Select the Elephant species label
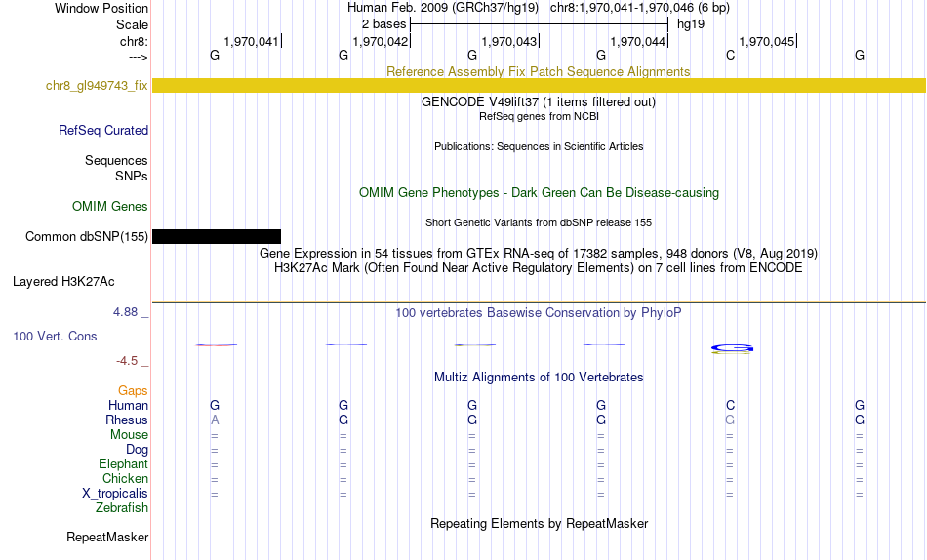Viewport: 927px width, 560px height. 124,464
